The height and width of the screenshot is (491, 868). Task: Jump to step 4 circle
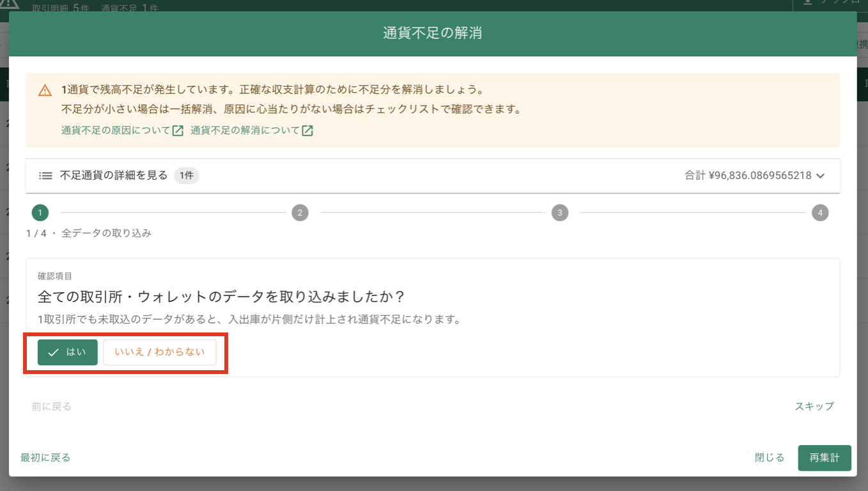[820, 213]
